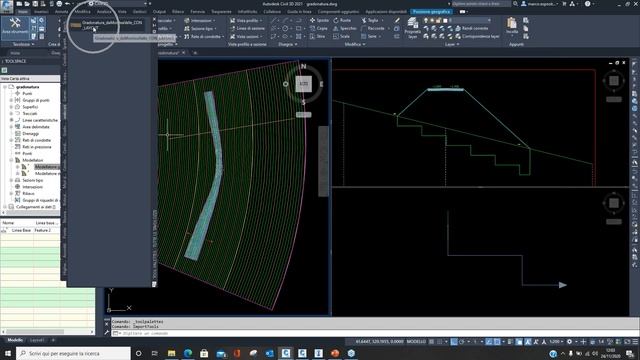Select the Copia copy tool
The height and width of the screenshot is (360, 640).
(x=318, y=29)
